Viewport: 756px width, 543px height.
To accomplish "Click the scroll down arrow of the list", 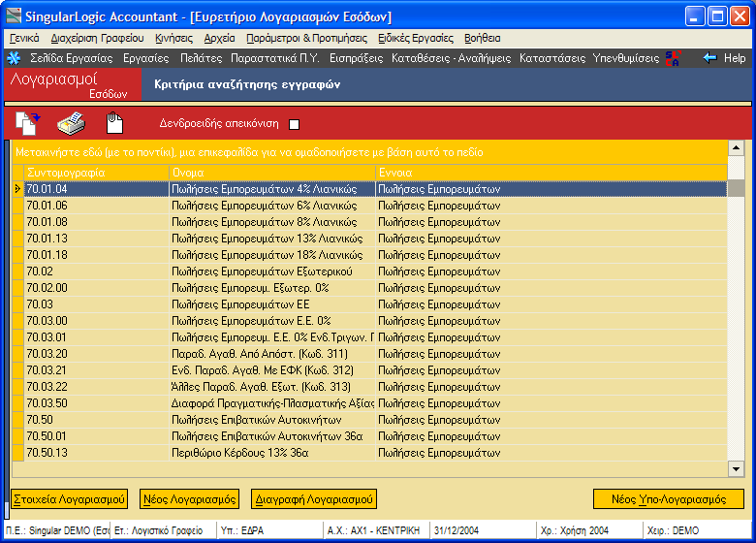I will (x=736, y=468).
